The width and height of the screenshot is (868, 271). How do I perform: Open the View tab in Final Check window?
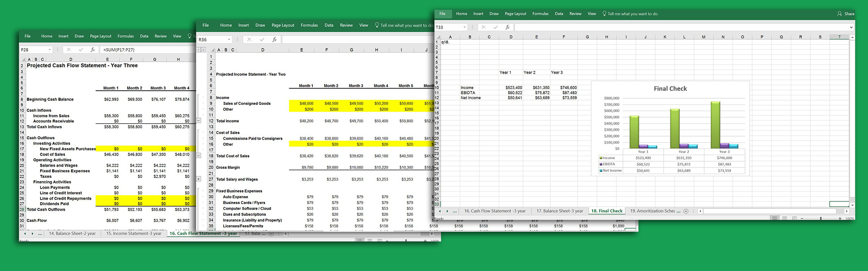coord(592,14)
